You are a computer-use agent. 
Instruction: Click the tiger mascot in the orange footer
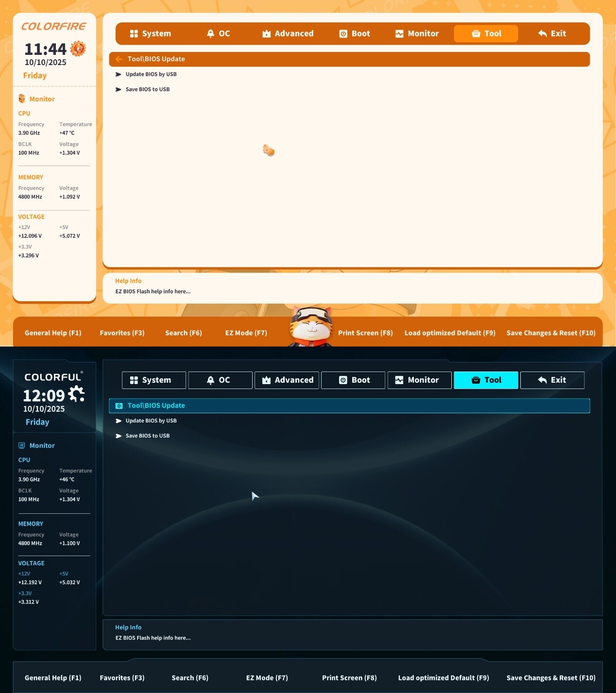(x=310, y=326)
